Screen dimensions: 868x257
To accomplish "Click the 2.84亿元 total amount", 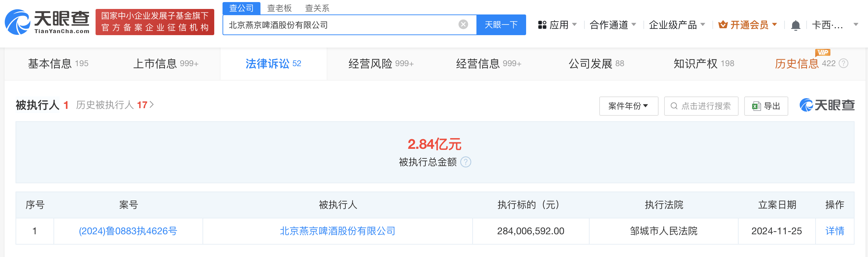I will [435, 144].
